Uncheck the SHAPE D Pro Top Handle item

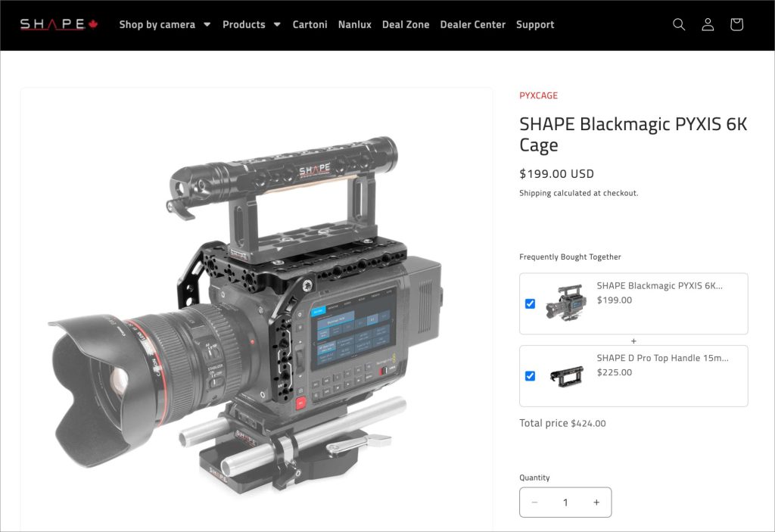click(x=530, y=376)
